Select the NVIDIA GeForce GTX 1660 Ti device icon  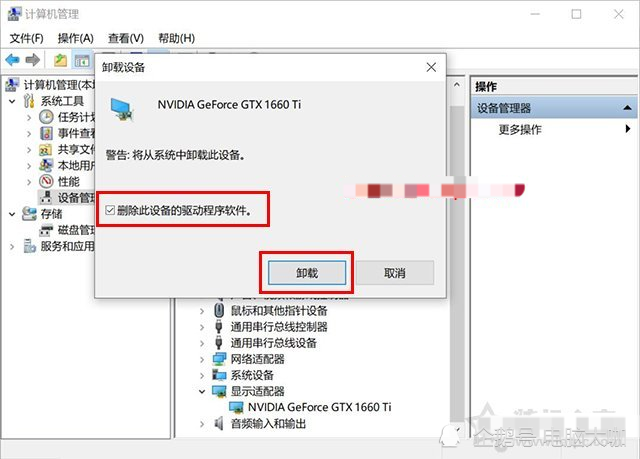(236, 407)
